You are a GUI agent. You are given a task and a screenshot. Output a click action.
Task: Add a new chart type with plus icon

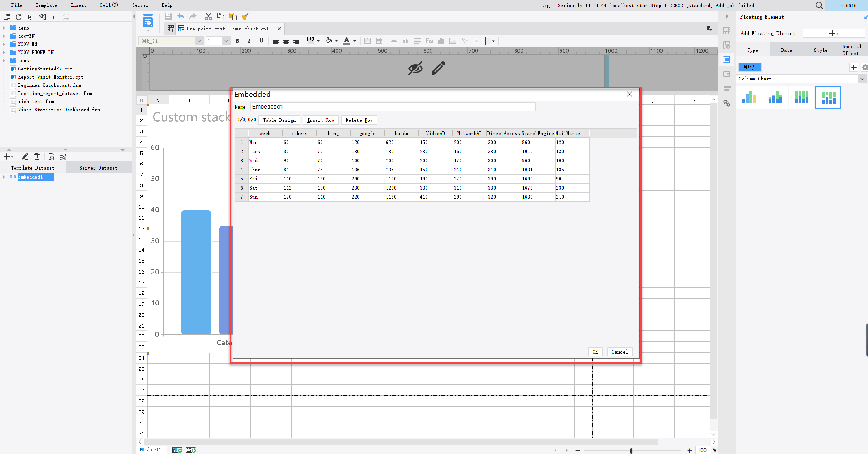click(x=854, y=67)
